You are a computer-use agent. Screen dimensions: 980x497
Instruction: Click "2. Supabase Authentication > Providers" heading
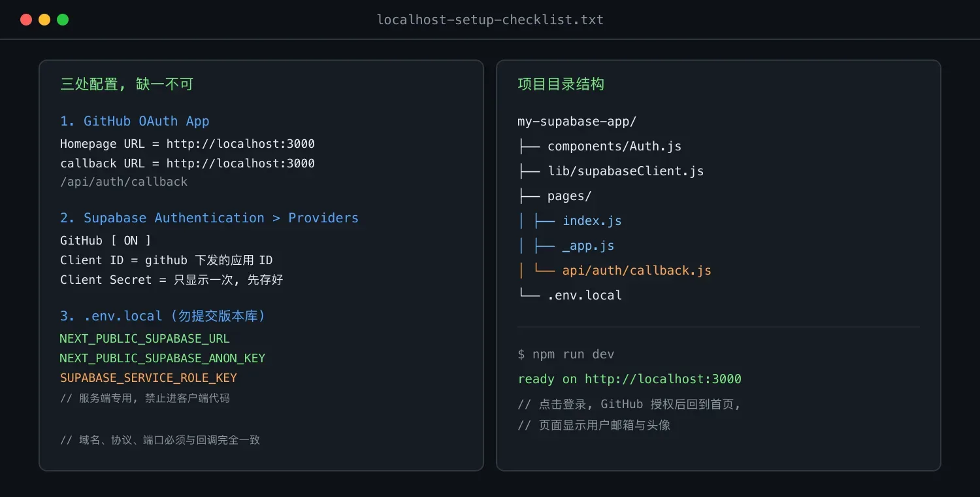click(x=209, y=218)
